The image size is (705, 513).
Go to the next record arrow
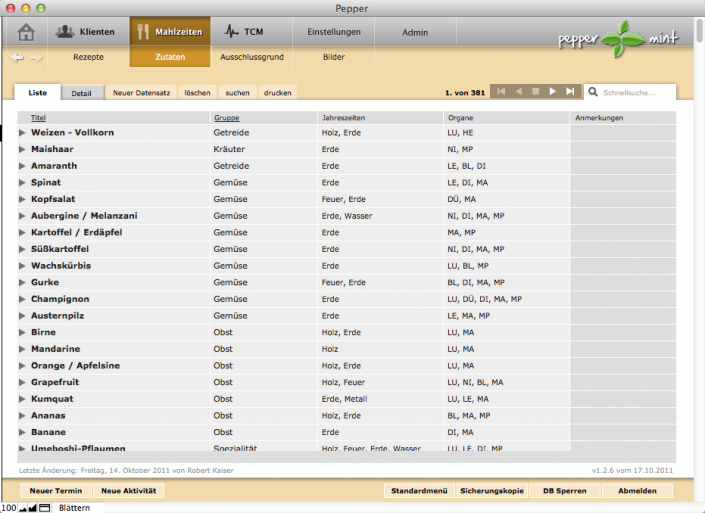click(x=552, y=92)
